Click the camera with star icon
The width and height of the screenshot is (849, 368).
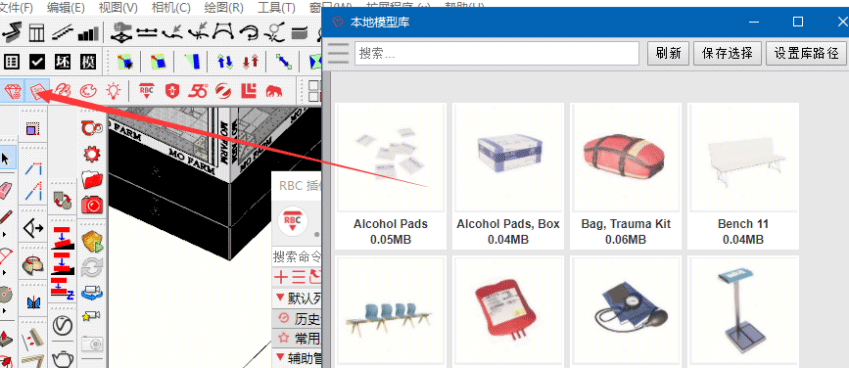point(92,315)
